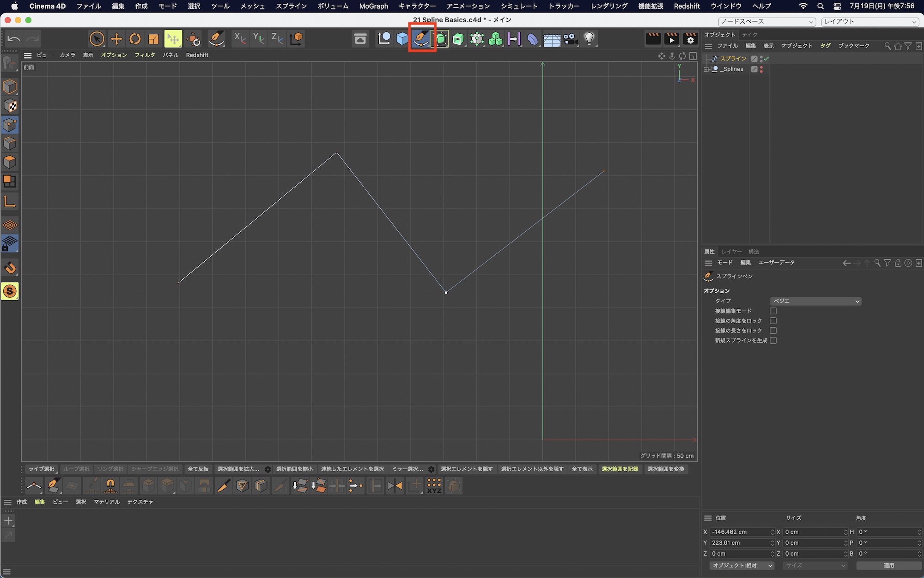Viewport: 924px width, 578px height.
Task: Switch to the レイヤー tab
Action: click(x=731, y=252)
